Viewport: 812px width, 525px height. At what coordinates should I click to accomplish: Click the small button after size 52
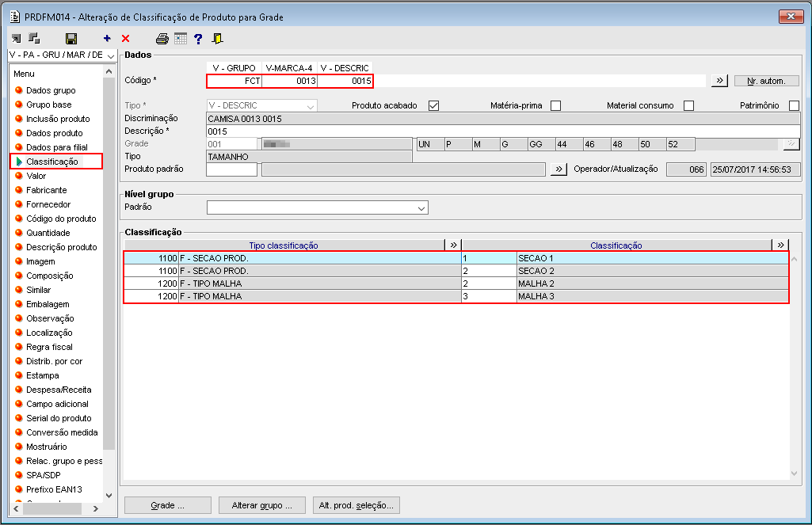tap(791, 144)
